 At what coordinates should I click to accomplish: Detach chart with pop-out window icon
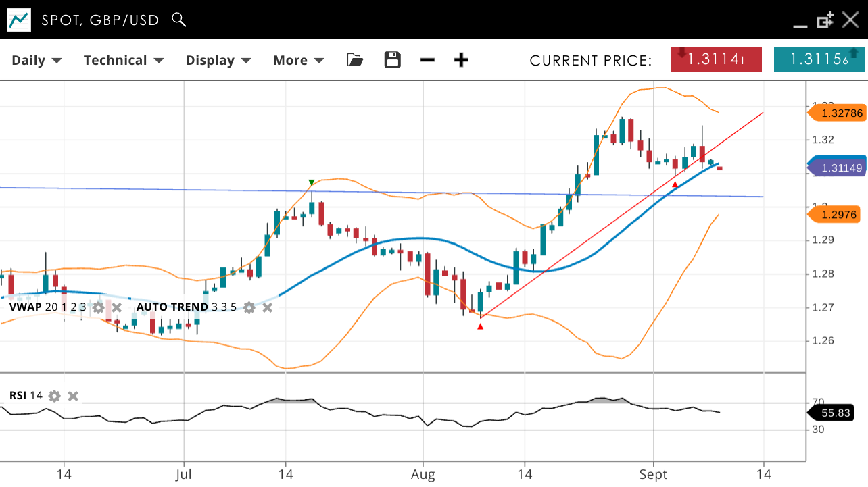tap(825, 20)
